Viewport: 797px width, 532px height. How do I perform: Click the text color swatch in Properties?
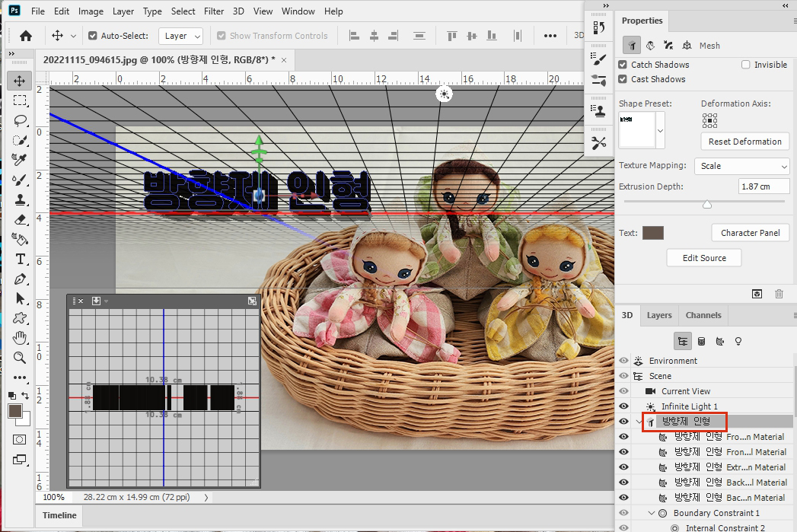coord(653,233)
